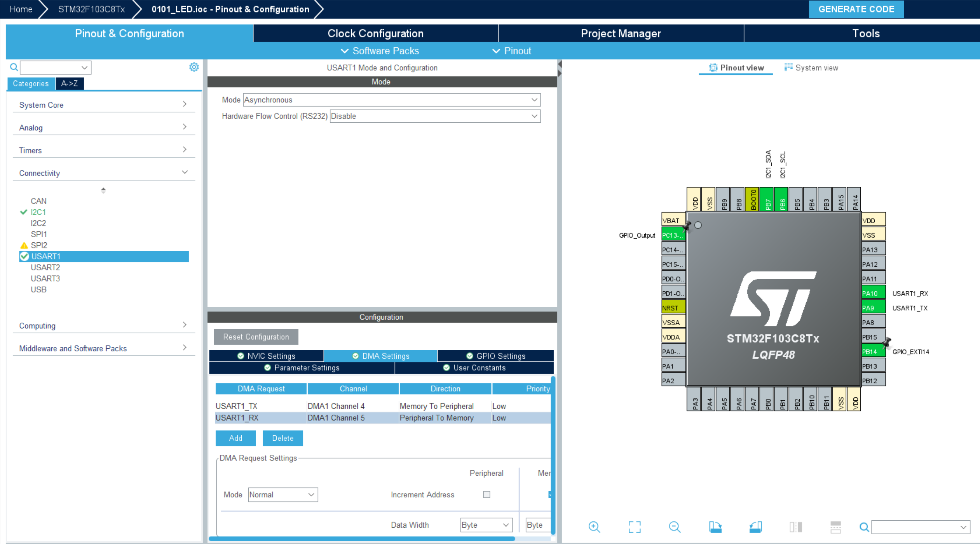
Task: Click the category search magnifier icon
Action: (x=14, y=67)
